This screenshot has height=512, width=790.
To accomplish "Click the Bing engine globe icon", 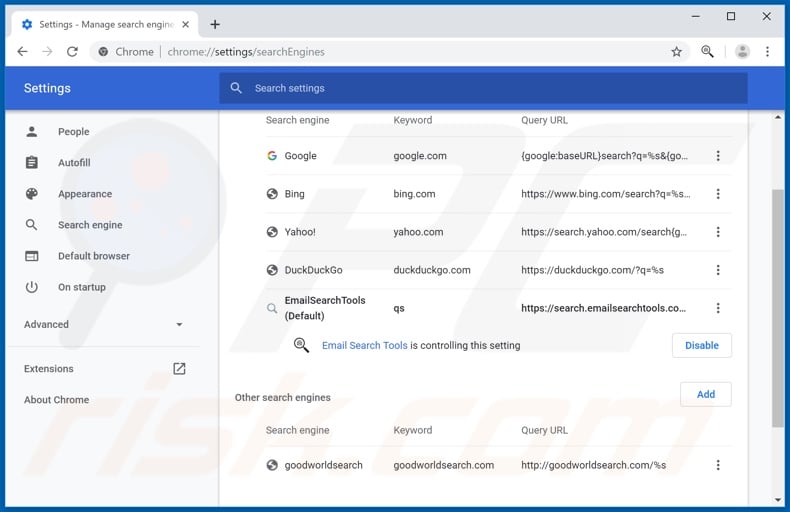I will click(x=272, y=194).
